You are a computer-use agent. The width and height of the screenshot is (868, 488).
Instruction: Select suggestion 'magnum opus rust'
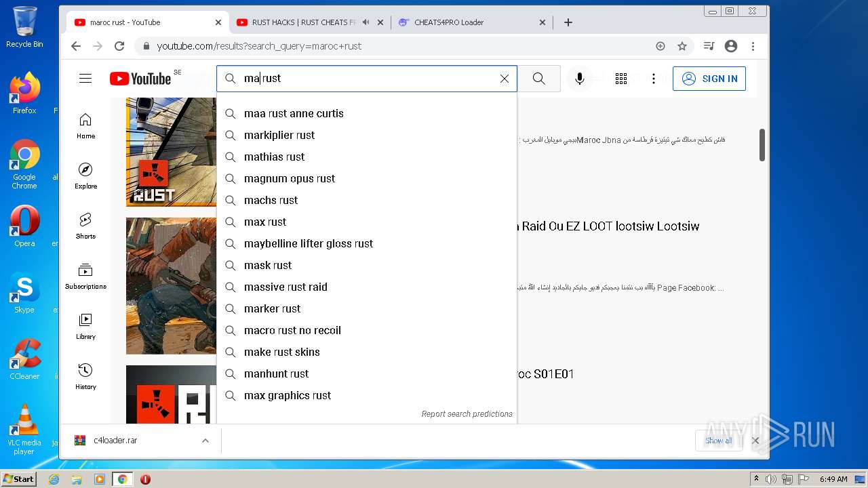367,179
